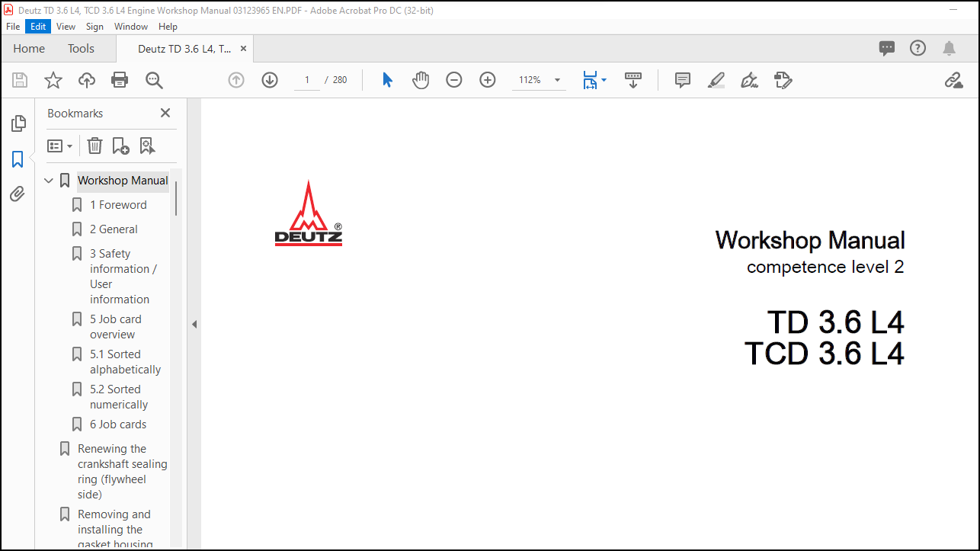Open zoom level dropdown arrow
980x551 pixels.
pos(557,80)
